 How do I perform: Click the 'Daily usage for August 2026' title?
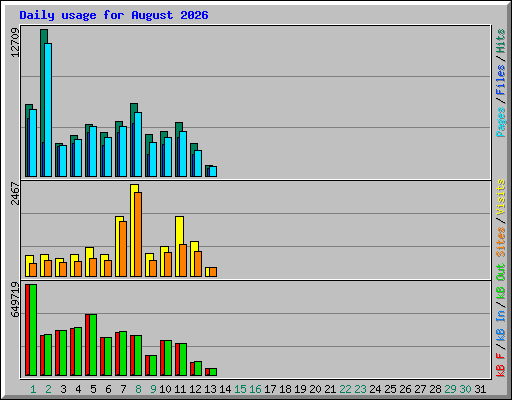click(x=114, y=15)
